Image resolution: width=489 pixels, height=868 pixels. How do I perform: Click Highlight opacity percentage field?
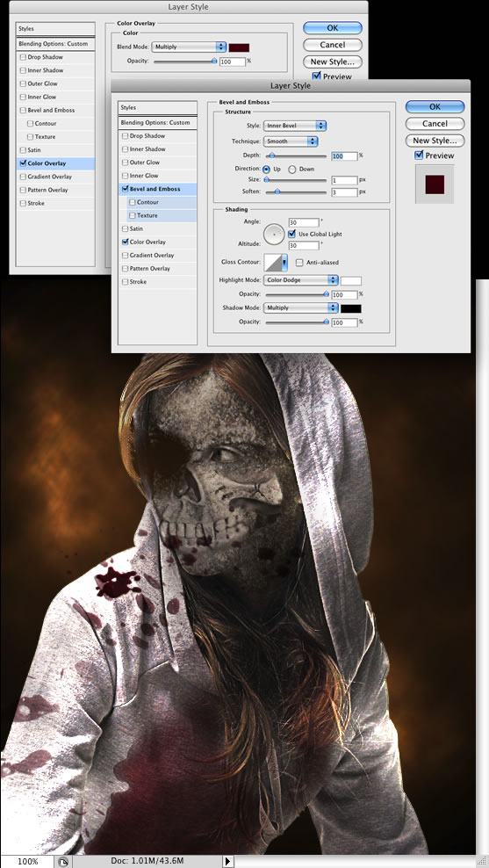pyautogui.click(x=345, y=295)
